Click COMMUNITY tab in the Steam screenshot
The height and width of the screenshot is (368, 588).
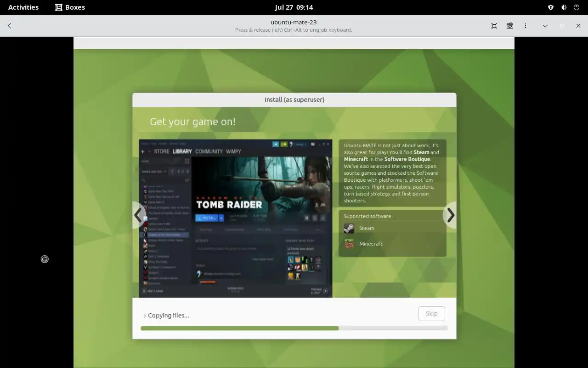[209, 151]
